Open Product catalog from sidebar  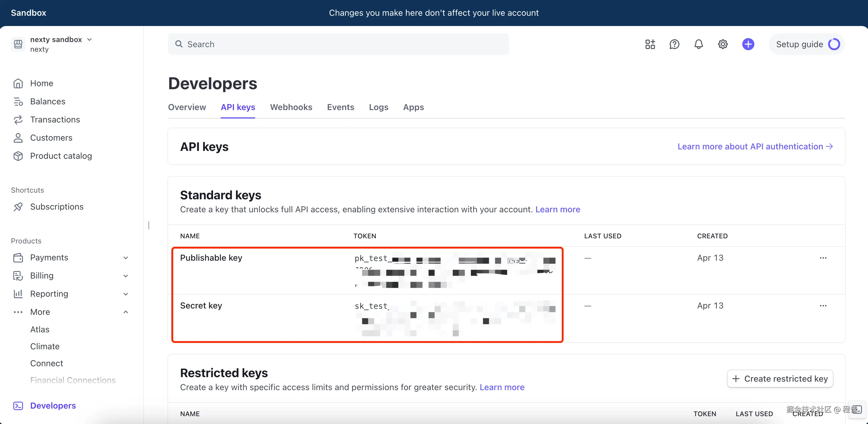click(x=61, y=156)
